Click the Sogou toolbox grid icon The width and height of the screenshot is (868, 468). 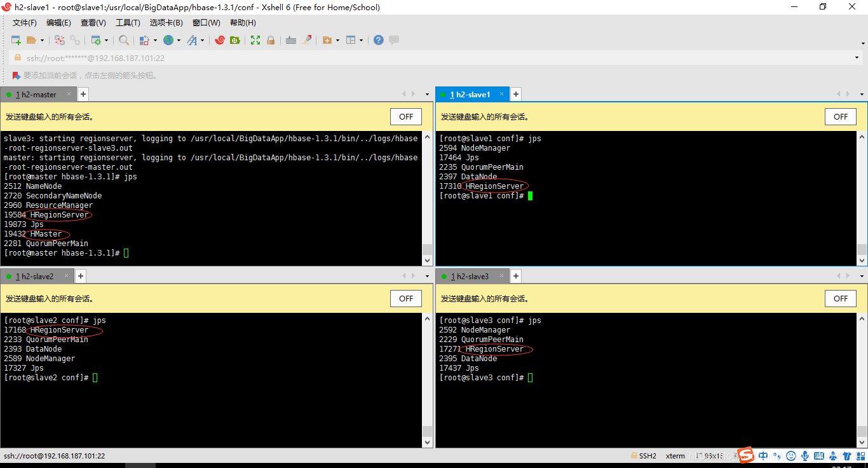860,456
